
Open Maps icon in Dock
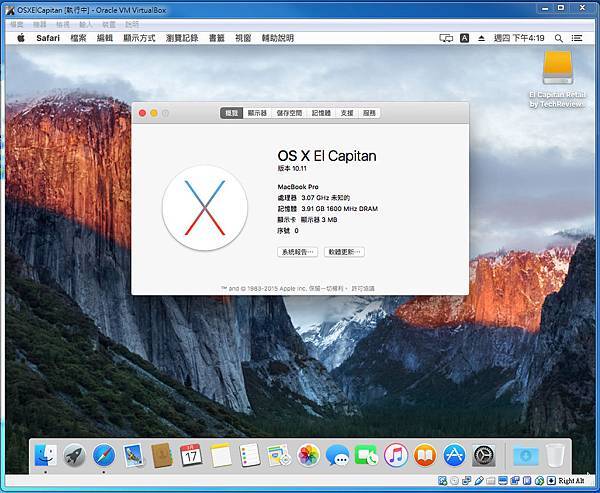[279, 455]
